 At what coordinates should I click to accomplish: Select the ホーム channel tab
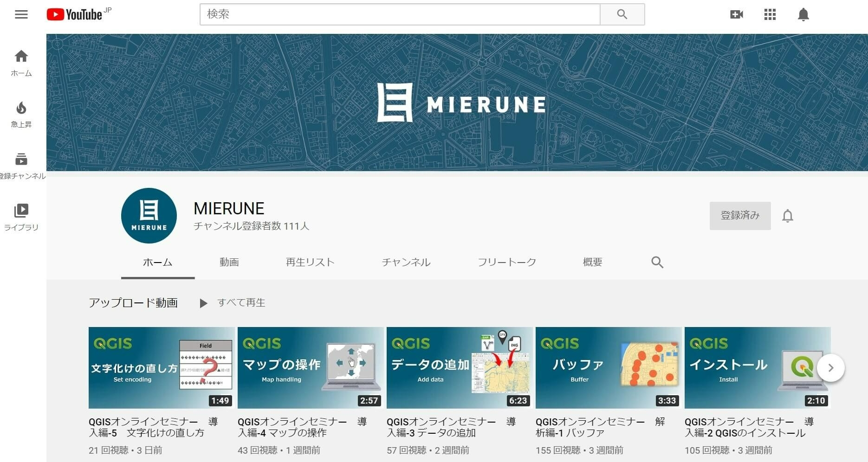158,262
